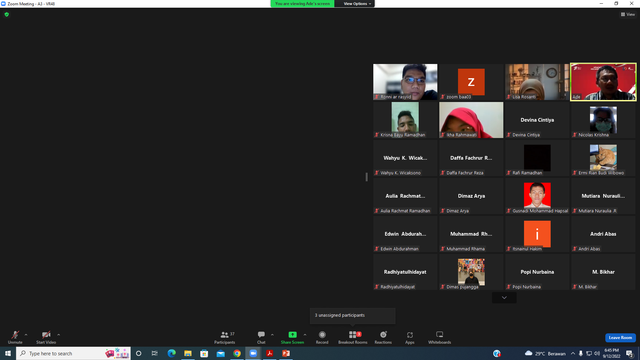
Task: Open the View Options dropdown
Action: pos(356,4)
